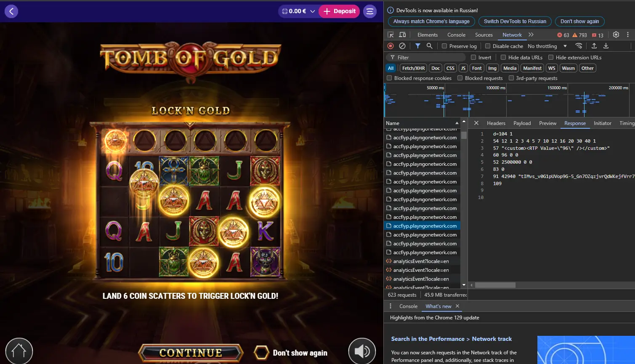Check Hide data URLs checkbox
The height and width of the screenshot is (364, 635).
click(503, 57)
